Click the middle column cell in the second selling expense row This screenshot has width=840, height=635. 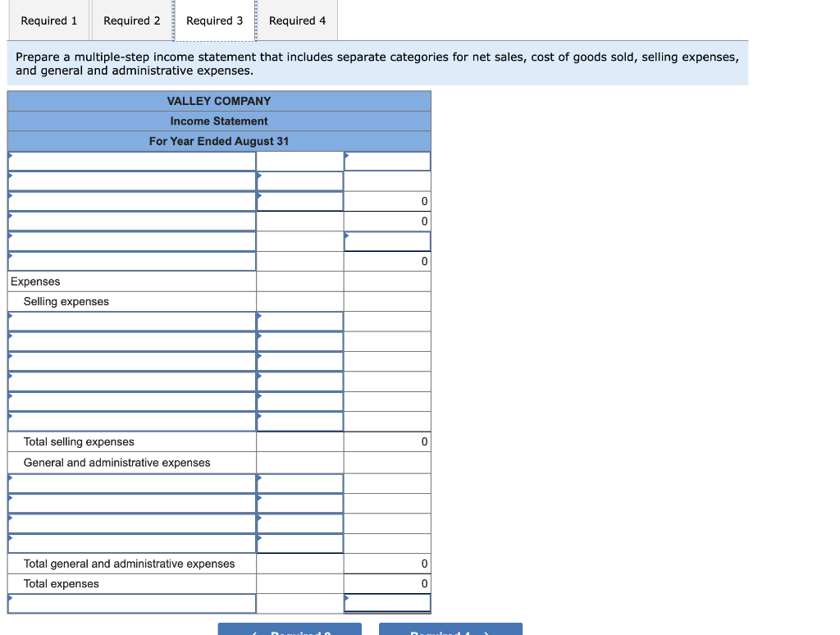(x=299, y=340)
